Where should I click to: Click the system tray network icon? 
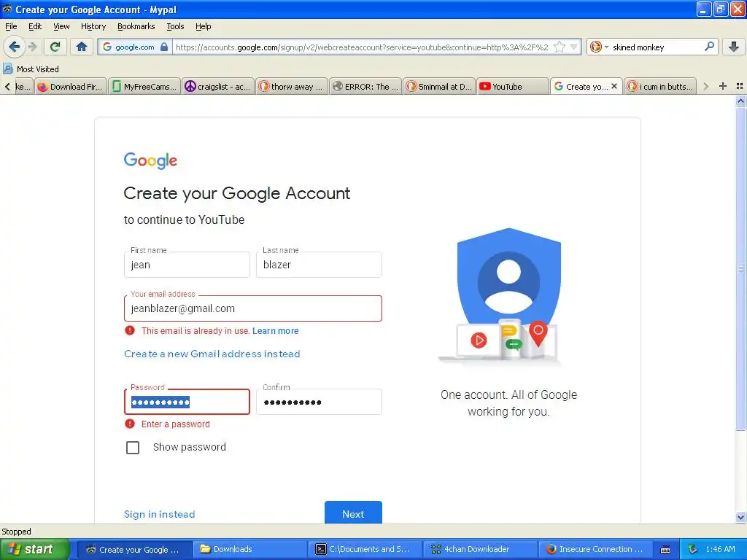tap(692, 549)
